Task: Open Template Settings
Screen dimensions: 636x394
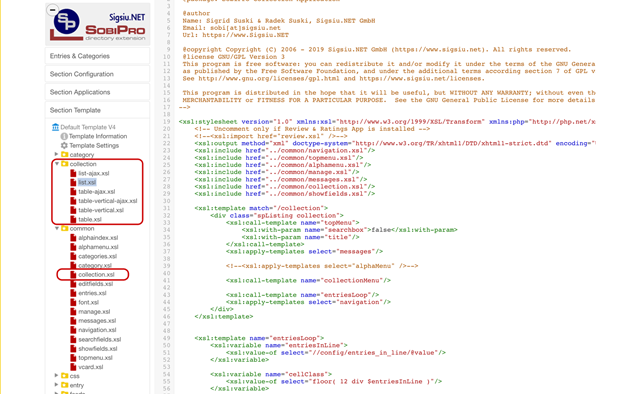Action: coord(94,146)
